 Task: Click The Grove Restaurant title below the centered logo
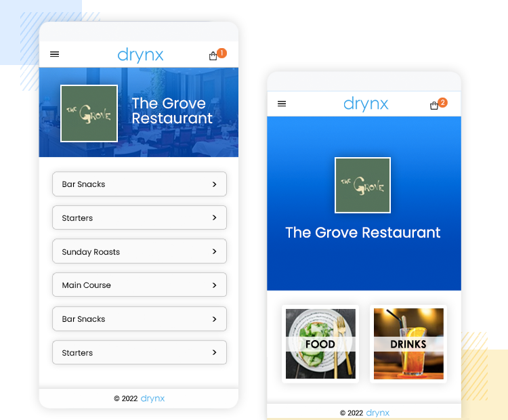point(363,232)
